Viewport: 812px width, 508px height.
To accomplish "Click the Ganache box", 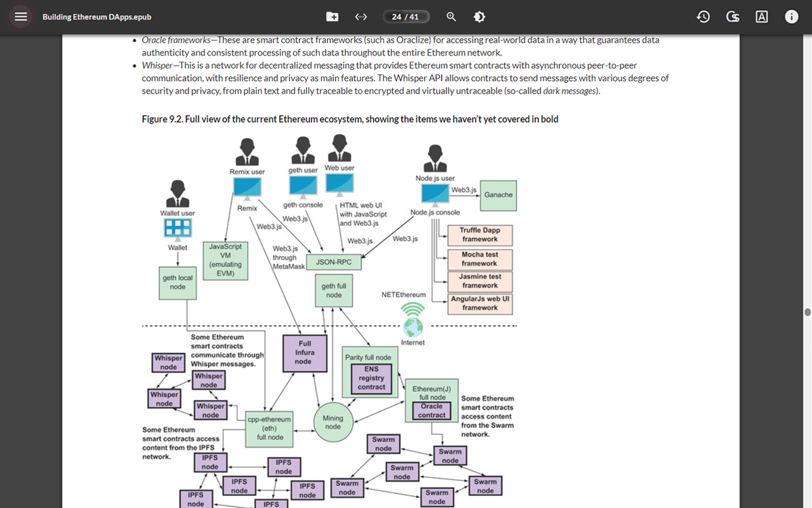I will 499,195.
